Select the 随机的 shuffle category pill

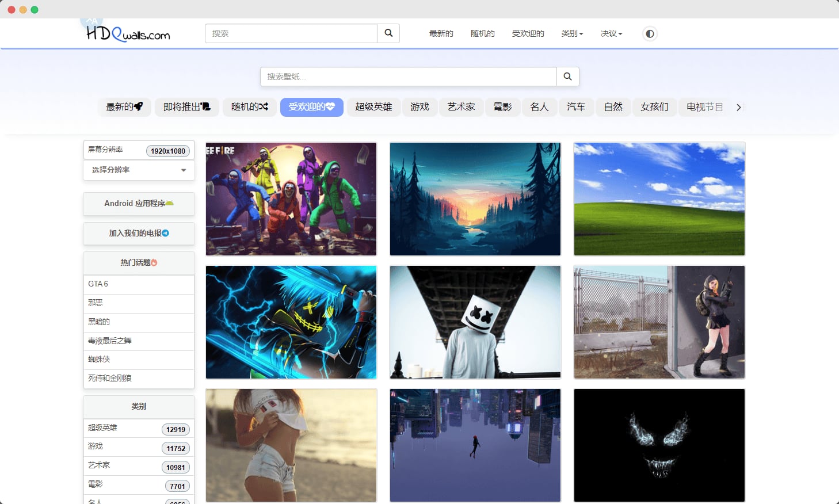click(x=249, y=107)
